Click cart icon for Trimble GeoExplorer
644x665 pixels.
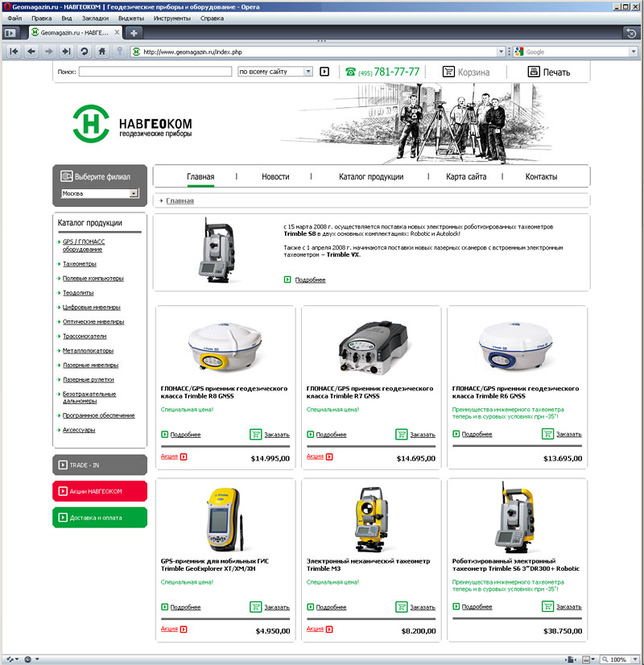[x=256, y=607]
